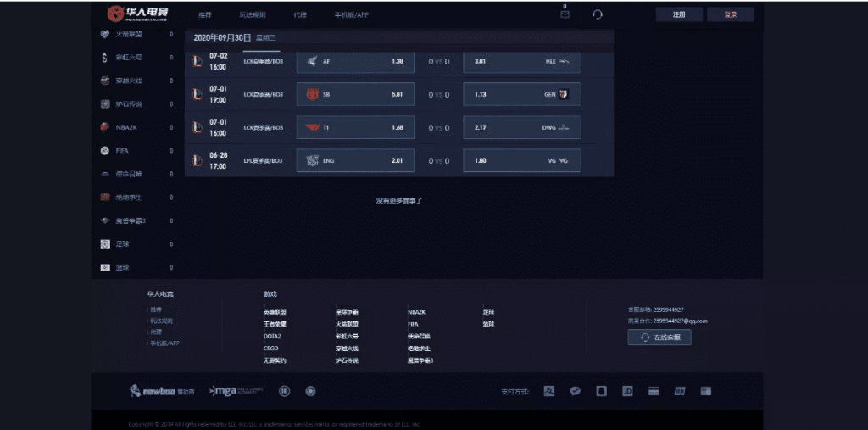Open the mail inbox envelope icon

tap(565, 14)
